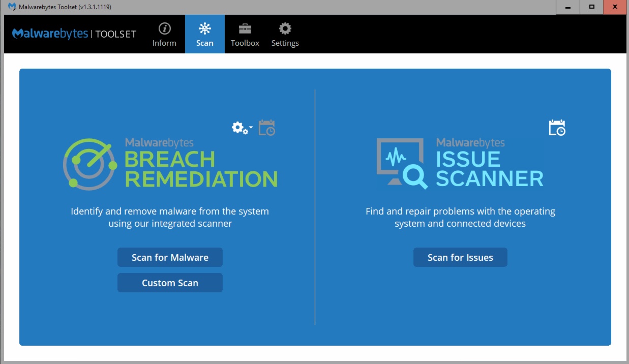Click the Malwarebytes Toolset logo in header
629x364 pixels.
(74, 34)
